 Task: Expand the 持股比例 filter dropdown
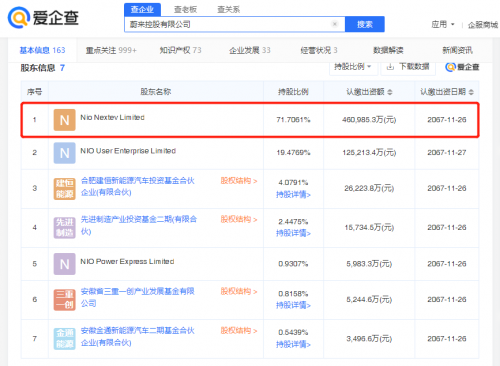[353, 67]
